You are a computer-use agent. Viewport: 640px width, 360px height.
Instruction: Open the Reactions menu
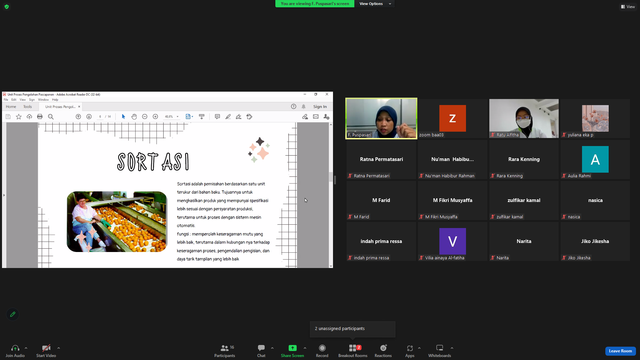point(383,350)
